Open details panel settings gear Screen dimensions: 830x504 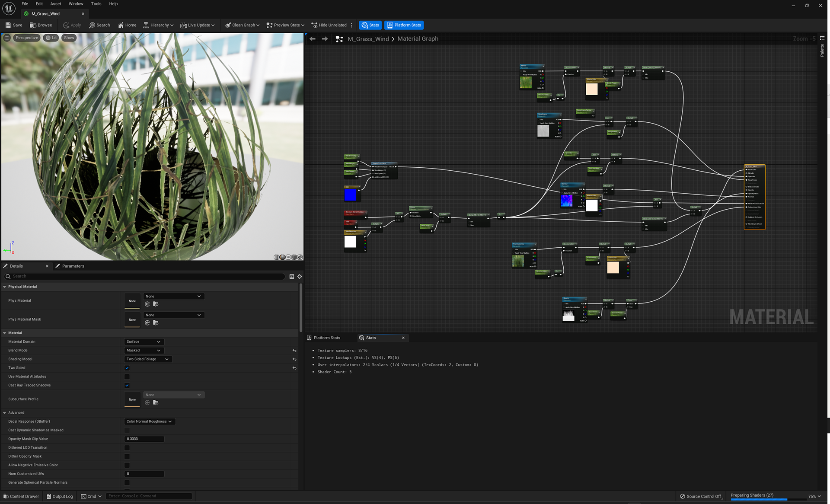pos(300,276)
